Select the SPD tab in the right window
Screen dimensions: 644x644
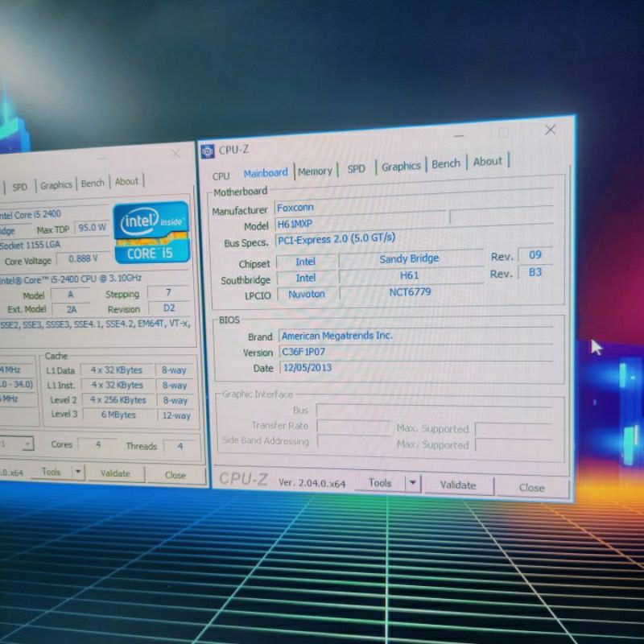(356, 169)
